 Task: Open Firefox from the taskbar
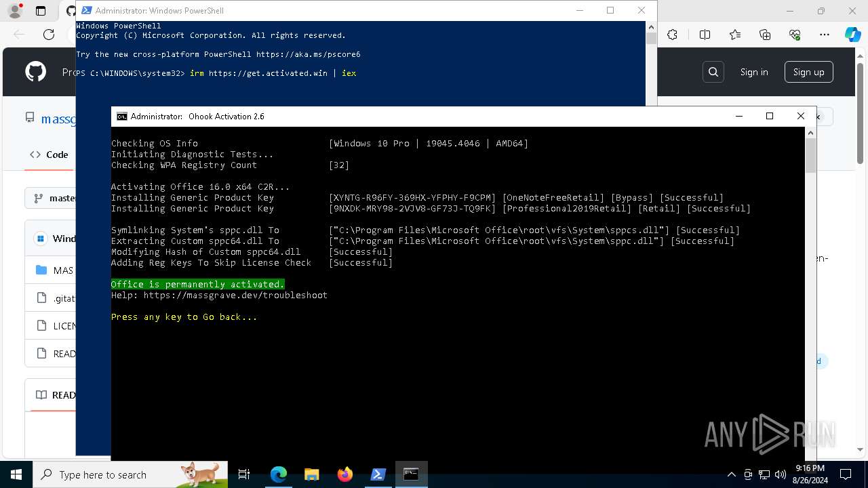[x=344, y=474]
